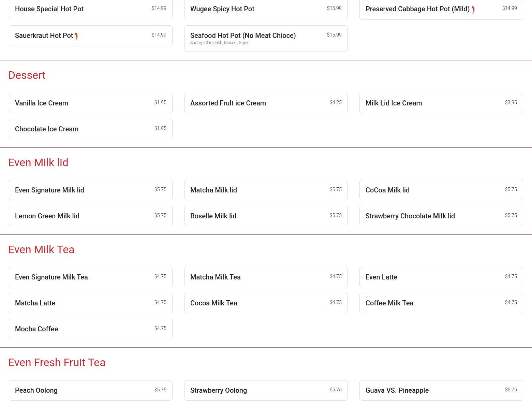Click the Even Fresh Fruit Tea heading
Viewport: 532px width, 404px height.
(x=57, y=362)
